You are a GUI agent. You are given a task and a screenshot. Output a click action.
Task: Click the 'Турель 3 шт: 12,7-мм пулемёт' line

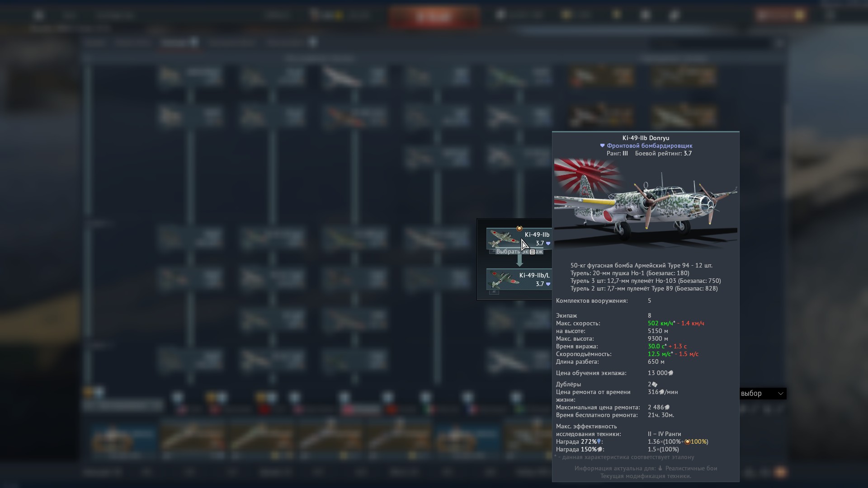[x=646, y=281]
